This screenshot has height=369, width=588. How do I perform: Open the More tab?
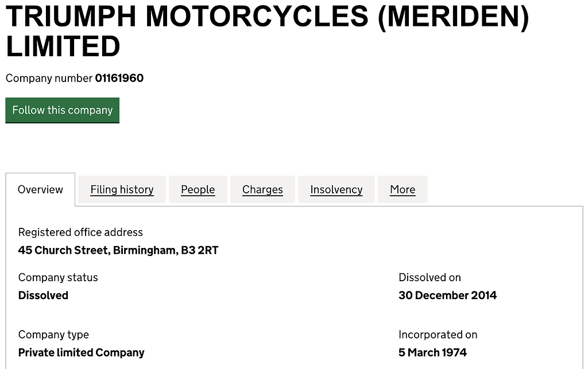tap(402, 189)
